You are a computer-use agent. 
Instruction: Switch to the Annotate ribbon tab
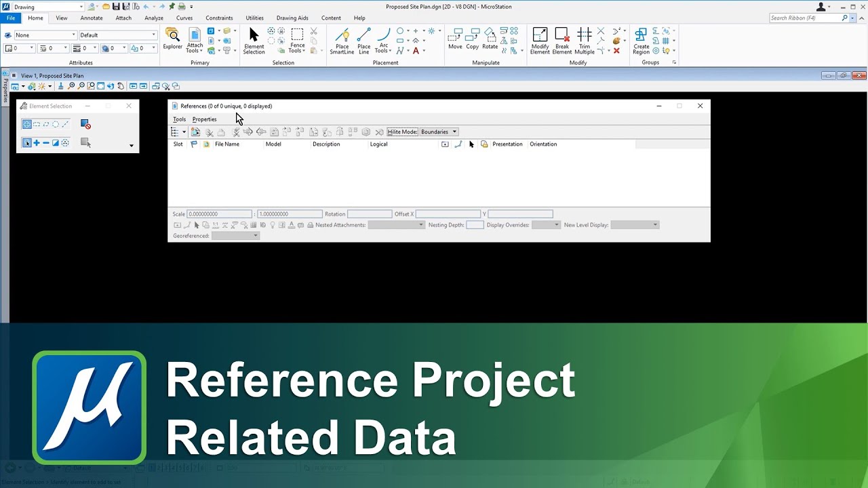(x=92, y=18)
